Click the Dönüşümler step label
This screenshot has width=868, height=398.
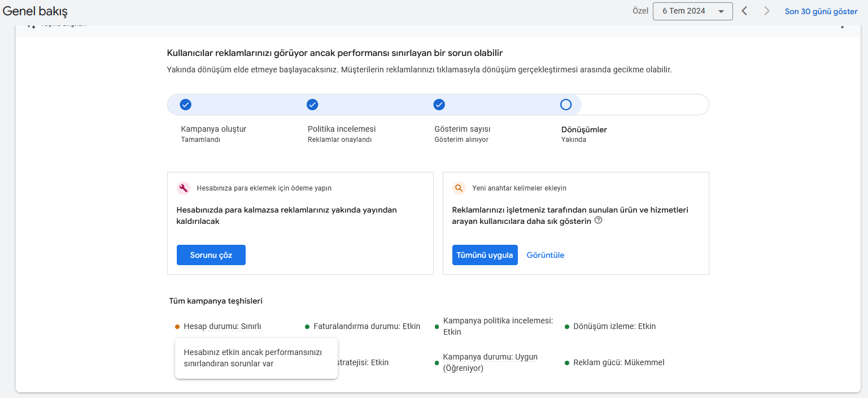point(584,129)
